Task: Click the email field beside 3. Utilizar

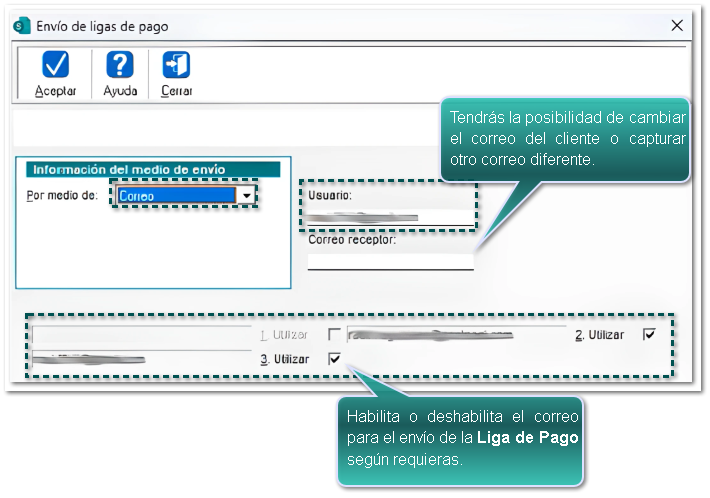Action: [141, 359]
